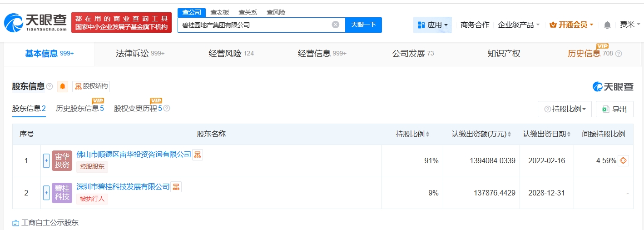644x230 pixels.
Task: Click the indirect shareholding chain icon beside 4.59%
Action: 623,160
